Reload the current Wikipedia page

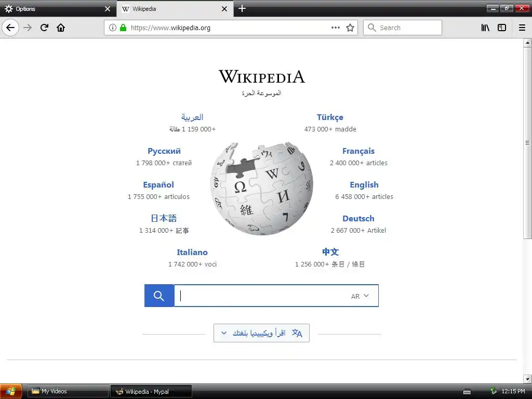(x=44, y=28)
